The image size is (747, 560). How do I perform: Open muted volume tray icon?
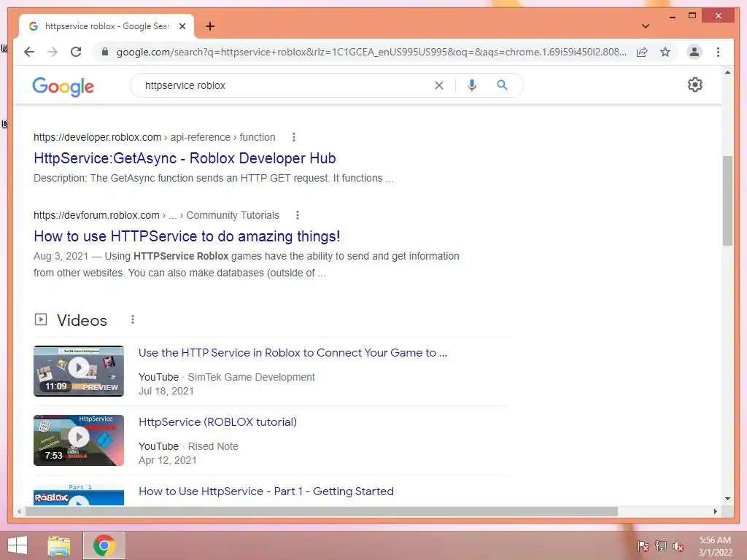click(678, 545)
